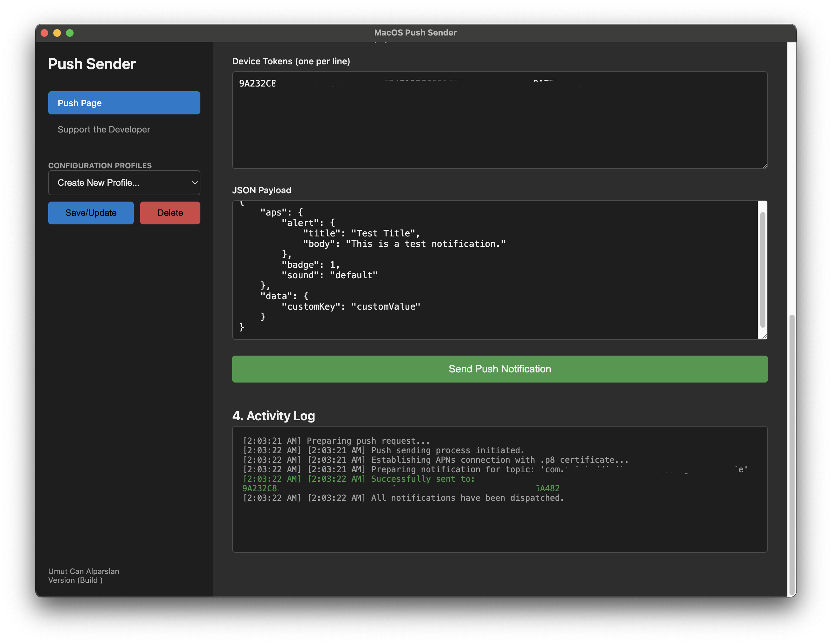Click the Save/Update profile button

(x=91, y=213)
